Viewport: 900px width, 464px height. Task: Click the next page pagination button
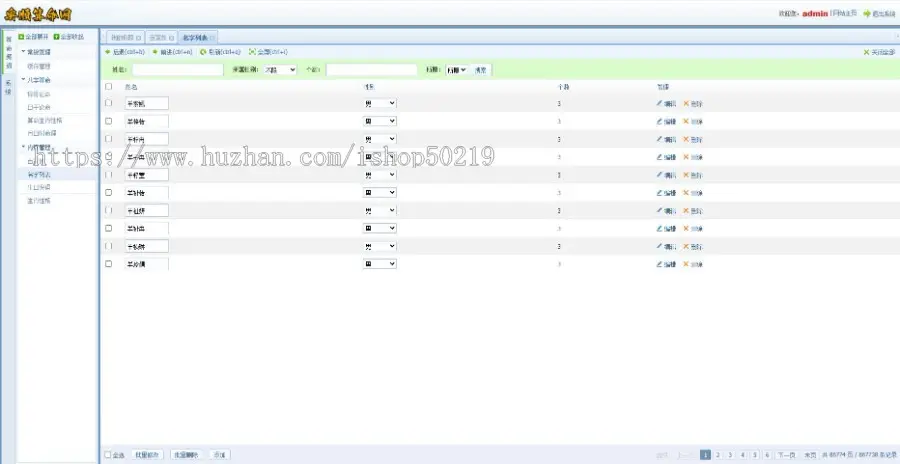(x=786, y=455)
